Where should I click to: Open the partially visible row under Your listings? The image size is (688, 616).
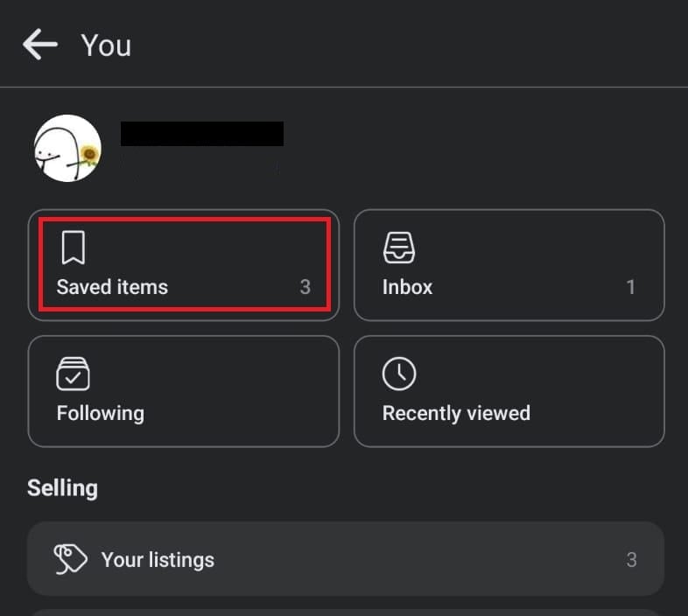pos(346,612)
